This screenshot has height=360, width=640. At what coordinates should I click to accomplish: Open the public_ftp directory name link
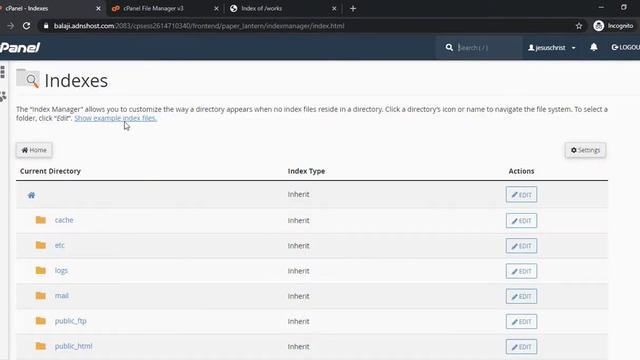click(71, 321)
